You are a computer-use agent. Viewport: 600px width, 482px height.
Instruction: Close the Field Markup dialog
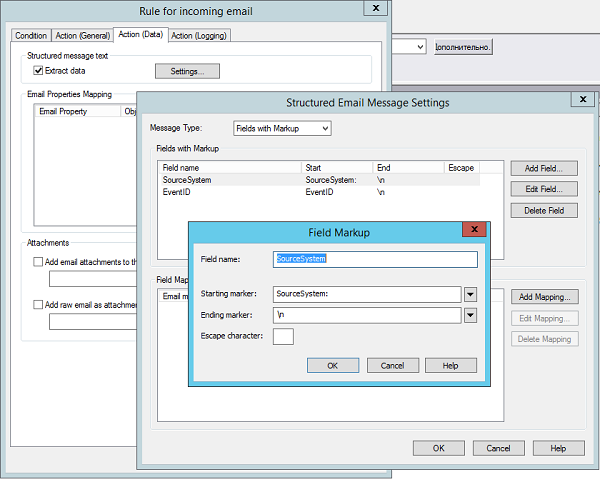pos(474,229)
